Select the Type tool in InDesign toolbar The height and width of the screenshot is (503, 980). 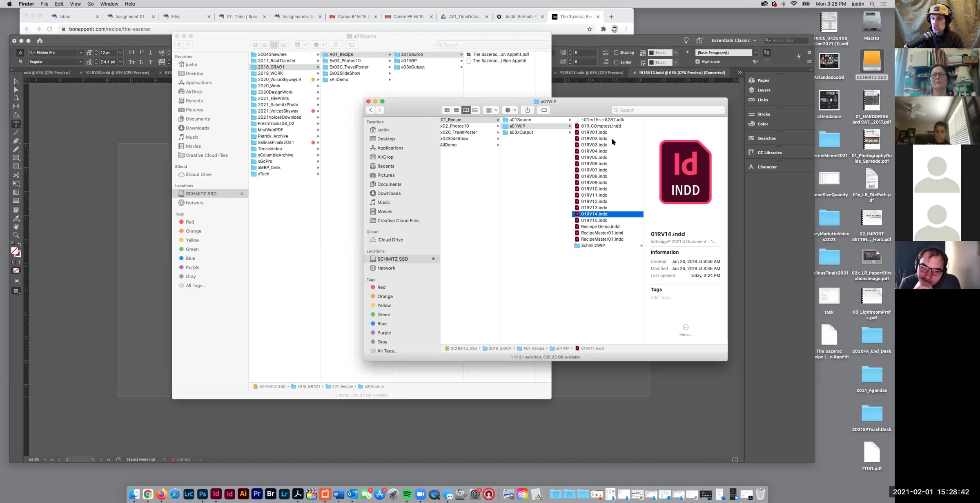coord(16,124)
